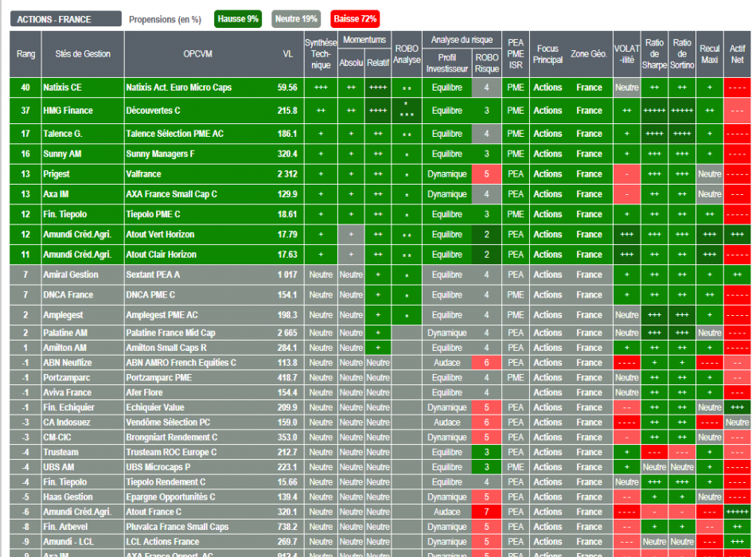Click the PEA PME ISR column header
This screenshot has height=557, width=756.
[x=516, y=54]
